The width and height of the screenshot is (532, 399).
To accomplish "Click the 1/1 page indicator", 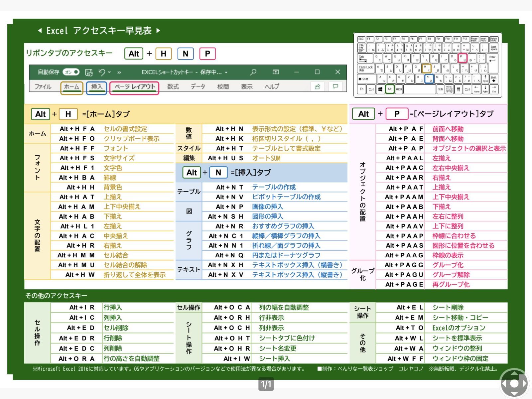I will point(266,384).
